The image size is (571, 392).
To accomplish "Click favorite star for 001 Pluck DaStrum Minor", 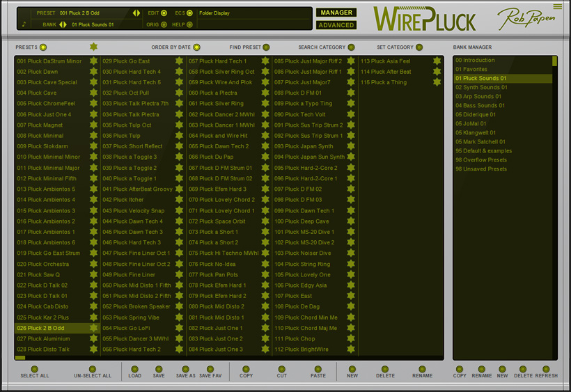I will click(x=93, y=61).
